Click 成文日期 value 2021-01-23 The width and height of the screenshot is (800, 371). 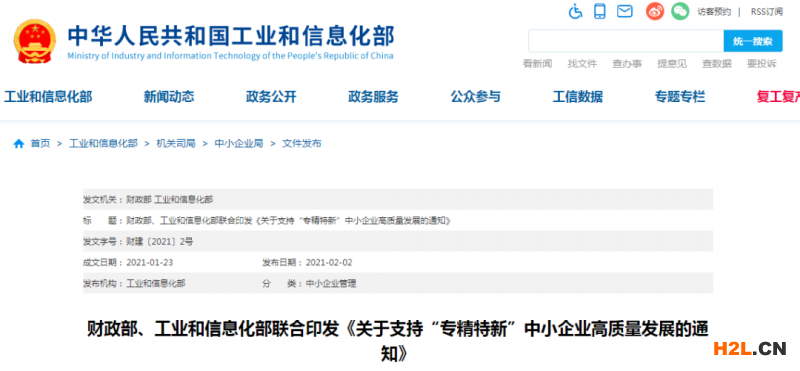[x=149, y=263]
